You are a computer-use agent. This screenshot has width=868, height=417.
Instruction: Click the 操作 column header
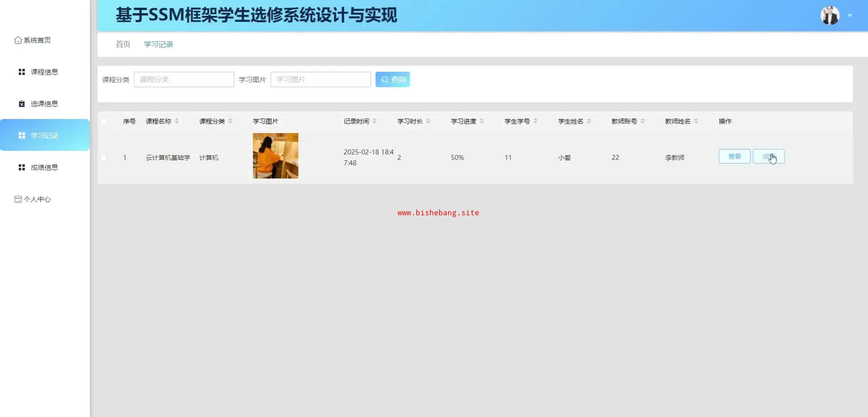click(x=725, y=121)
